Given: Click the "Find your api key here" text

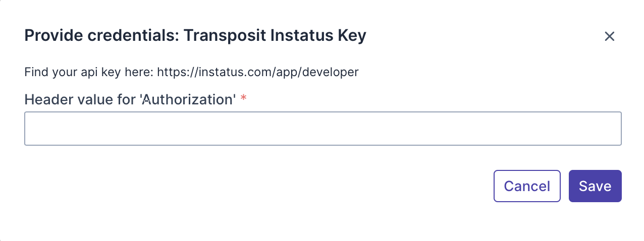Looking at the screenshot, I should [89, 72].
